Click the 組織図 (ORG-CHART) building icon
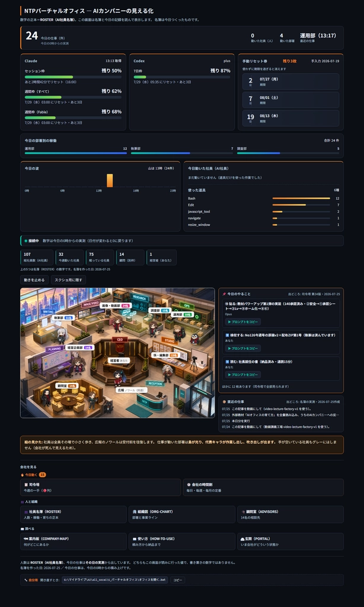The width and height of the screenshot is (364, 607). point(135,512)
